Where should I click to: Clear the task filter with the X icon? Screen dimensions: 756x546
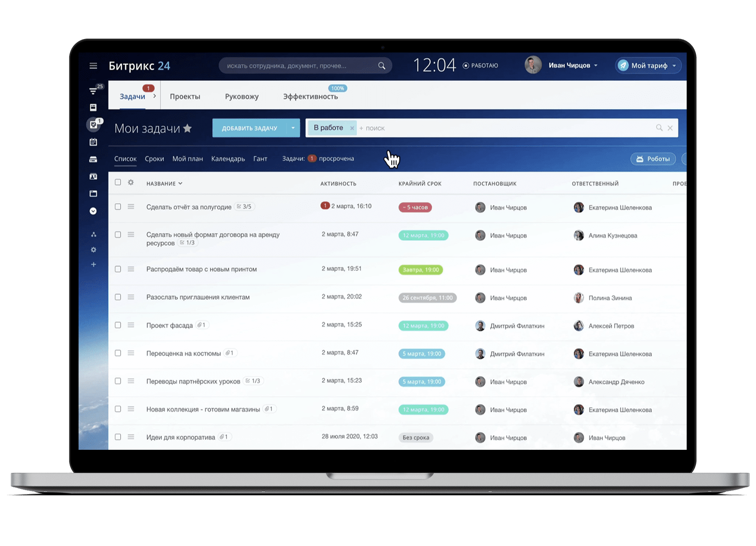[670, 128]
